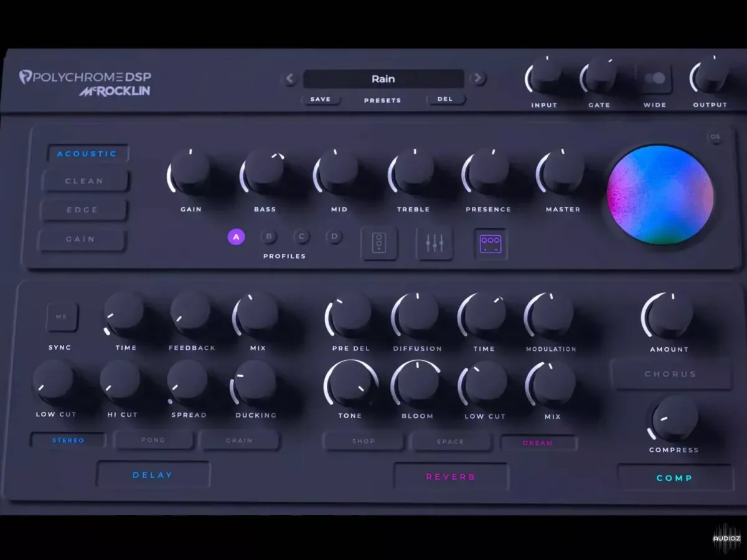Open the cabinet speaker icon
Image resolution: width=747 pixels, height=560 pixels.
coord(379,243)
